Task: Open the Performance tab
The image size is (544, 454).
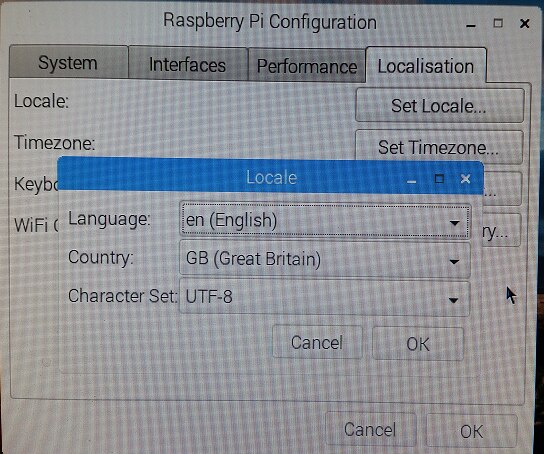Action: pyautogui.click(x=307, y=66)
